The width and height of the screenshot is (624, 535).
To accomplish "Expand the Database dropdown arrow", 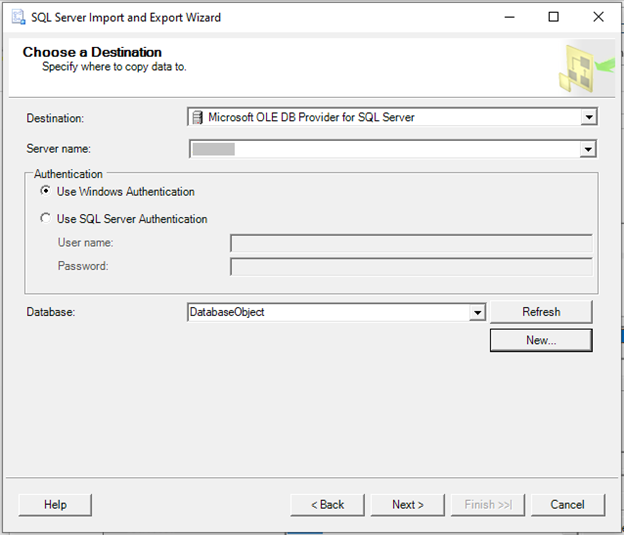I will tap(477, 312).
